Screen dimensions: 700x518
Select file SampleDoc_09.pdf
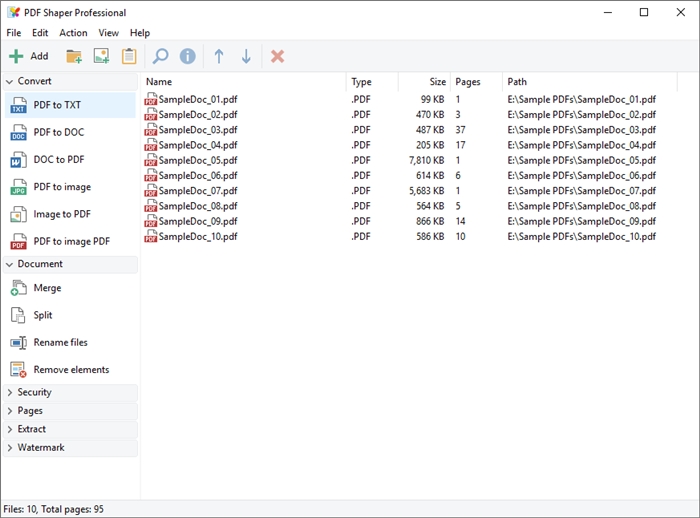point(198,221)
